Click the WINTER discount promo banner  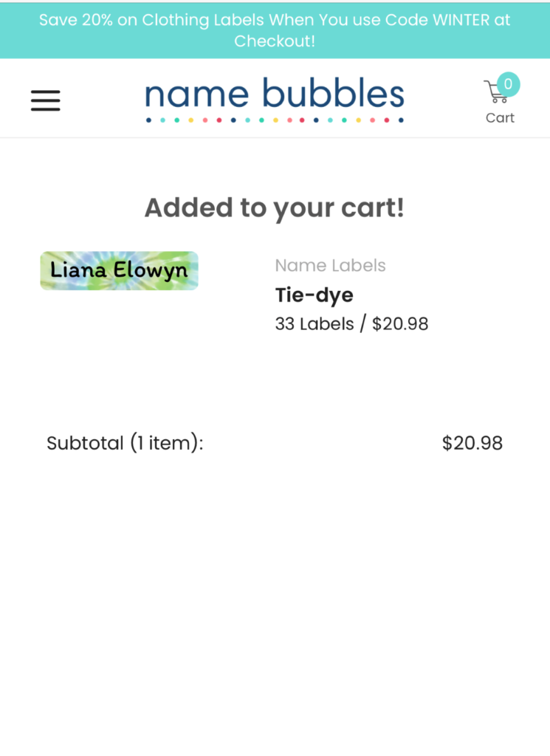[x=274, y=30]
